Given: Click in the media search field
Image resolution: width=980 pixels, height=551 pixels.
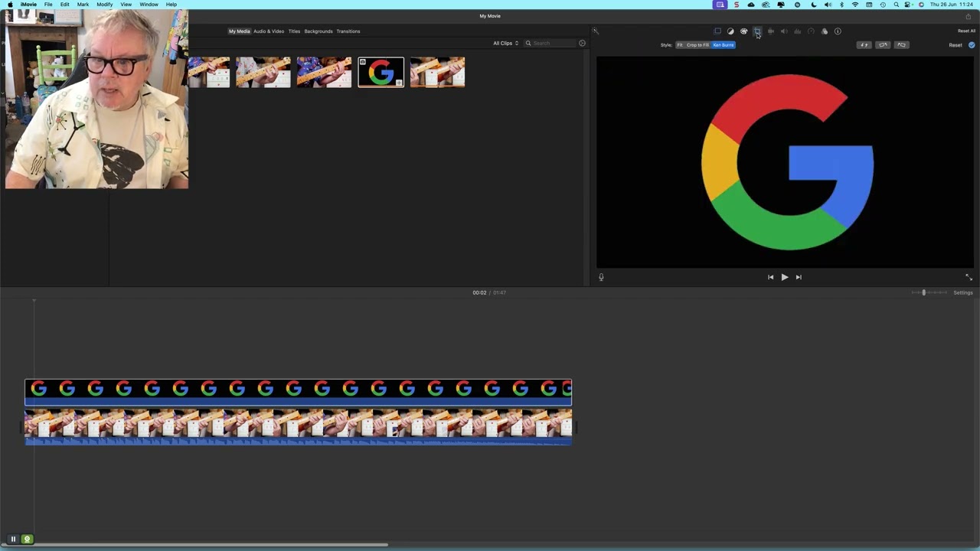Looking at the screenshot, I should click(x=550, y=43).
